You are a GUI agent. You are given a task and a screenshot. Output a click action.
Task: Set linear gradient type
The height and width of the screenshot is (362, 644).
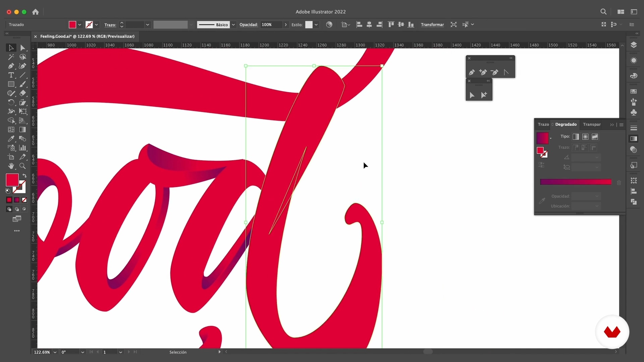[x=576, y=136]
